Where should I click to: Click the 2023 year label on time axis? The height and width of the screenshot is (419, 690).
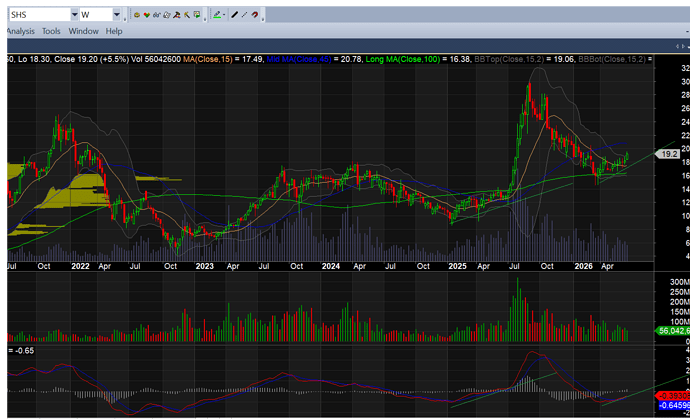(205, 266)
